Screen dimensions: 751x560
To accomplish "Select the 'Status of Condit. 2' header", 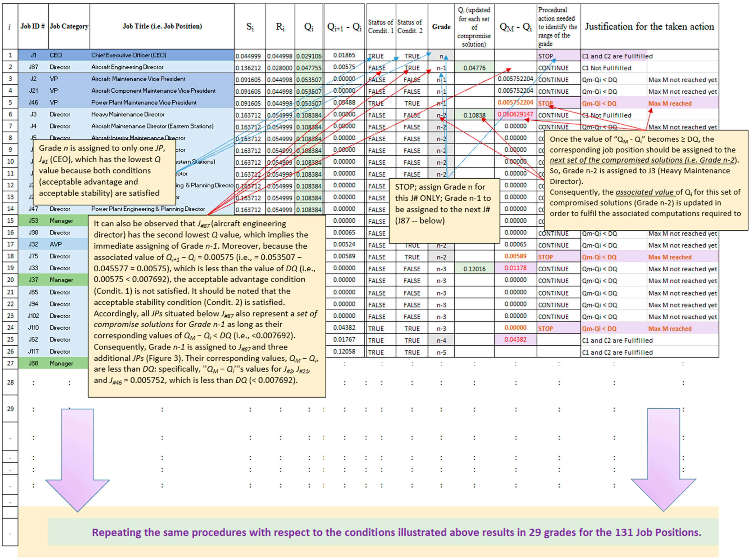I will (412, 26).
